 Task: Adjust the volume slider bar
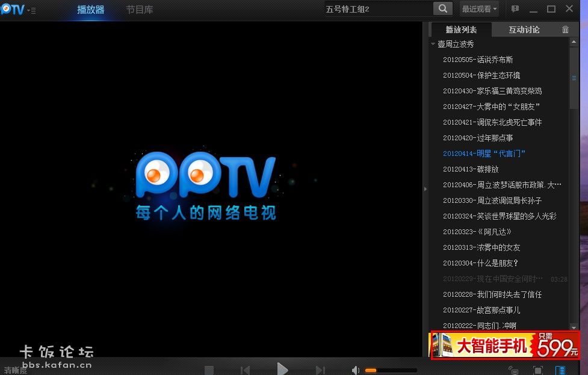(x=390, y=371)
